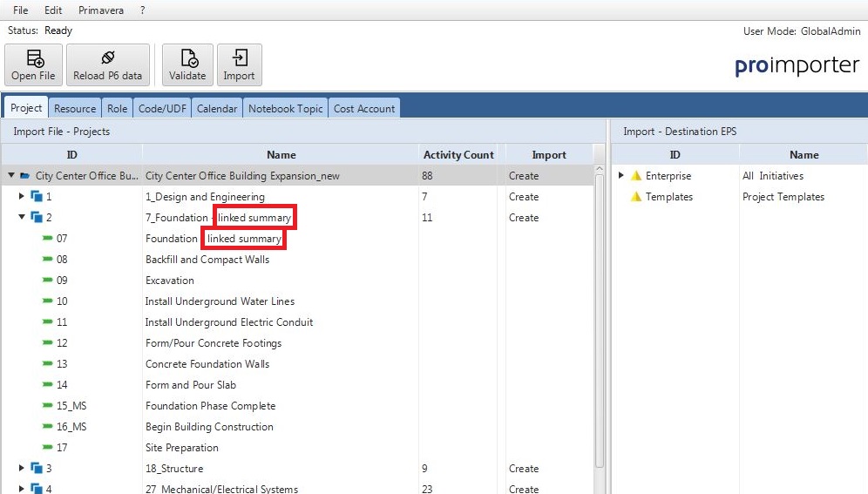Image resolution: width=868 pixels, height=494 pixels.
Task: Switch to the Resource tab
Action: pos(75,108)
